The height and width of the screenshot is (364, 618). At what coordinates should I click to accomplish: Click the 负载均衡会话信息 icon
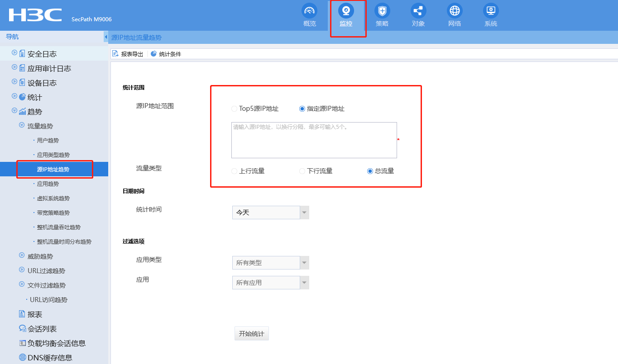tap(22, 343)
